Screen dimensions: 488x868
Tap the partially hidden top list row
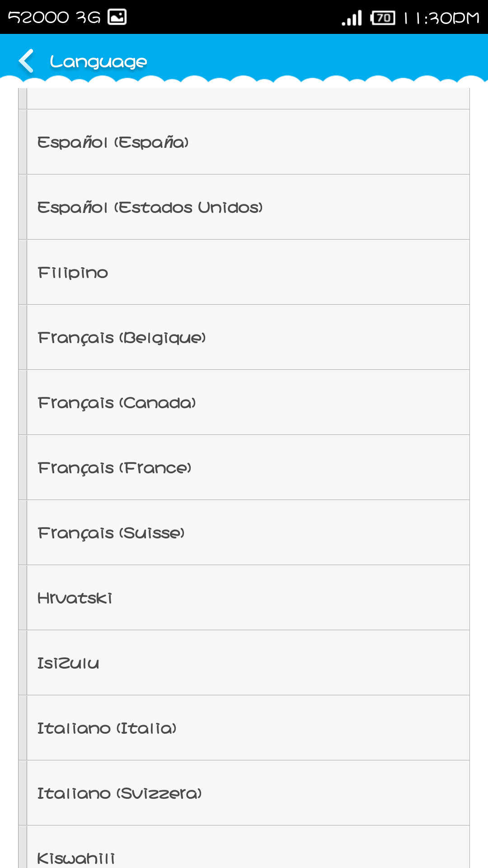click(248, 99)
